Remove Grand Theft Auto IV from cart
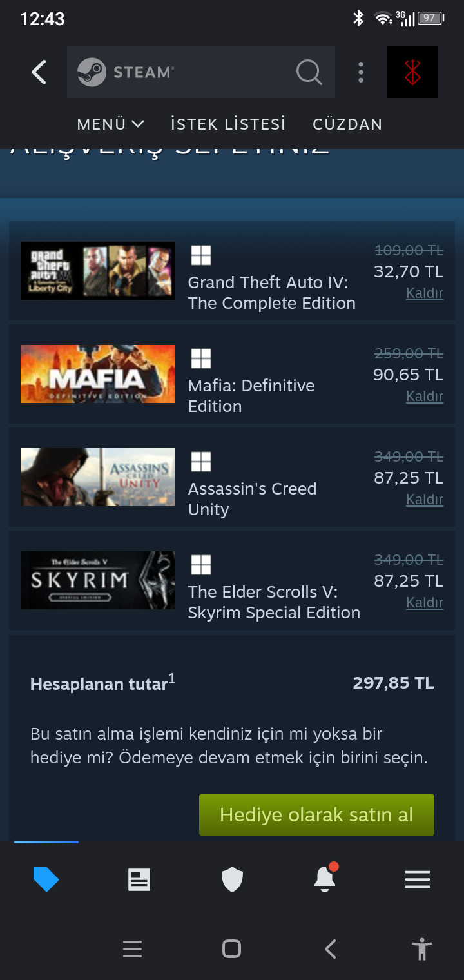 (x=425, y=293)
